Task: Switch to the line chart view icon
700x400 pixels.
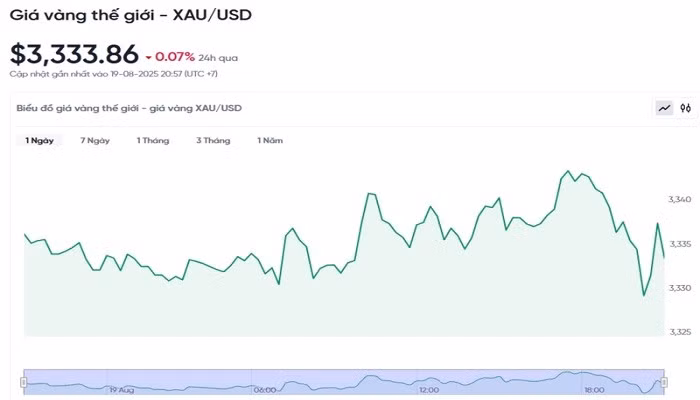Action: (x=664, y=108)
